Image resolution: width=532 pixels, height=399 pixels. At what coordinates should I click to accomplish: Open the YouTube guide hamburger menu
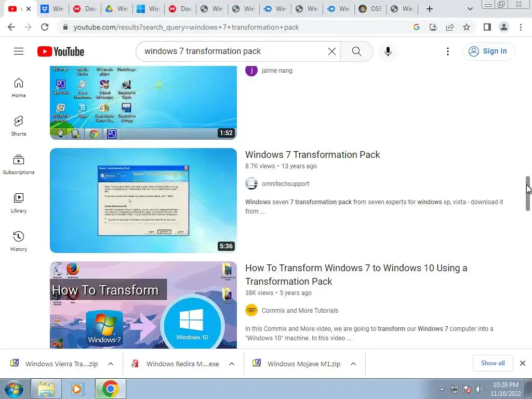point(19,51)
